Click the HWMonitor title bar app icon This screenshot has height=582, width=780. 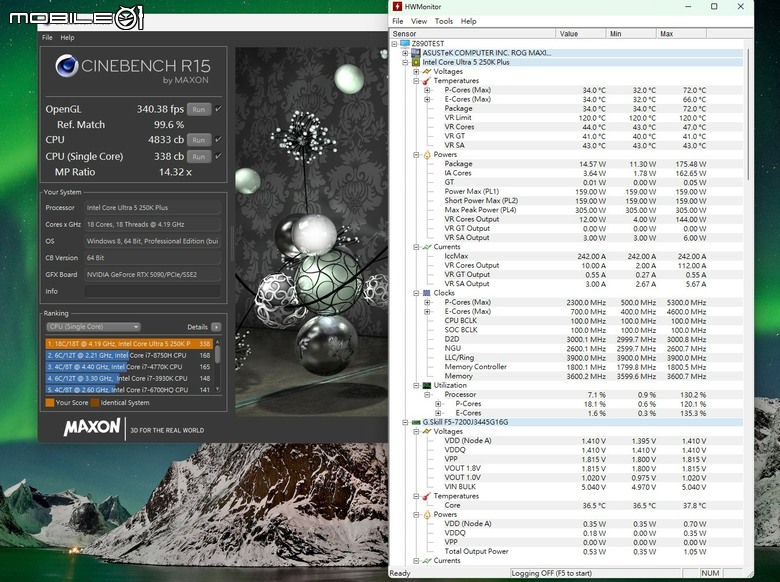397,6
